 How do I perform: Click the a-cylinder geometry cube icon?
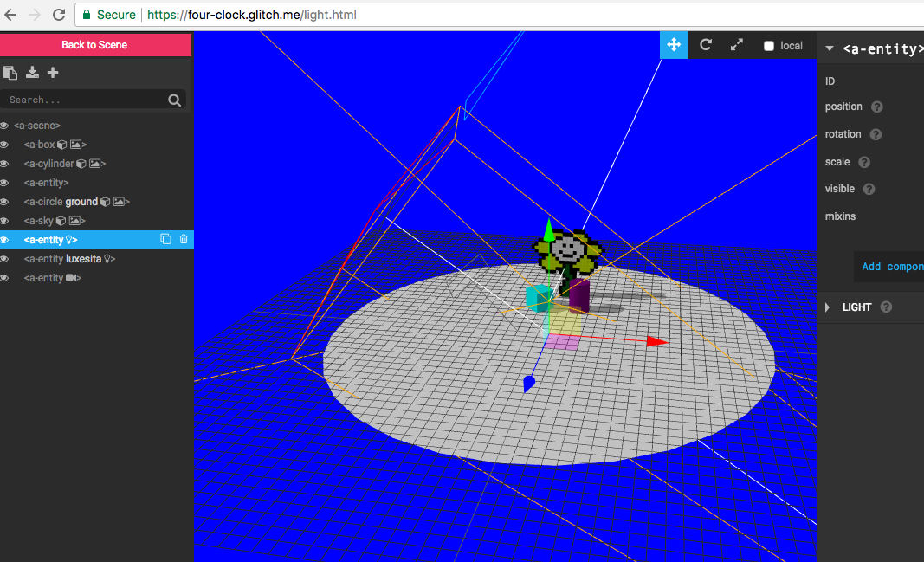(81, 163)
